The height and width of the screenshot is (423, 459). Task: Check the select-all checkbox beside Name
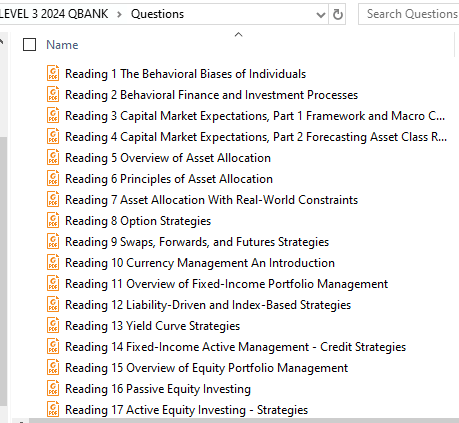29,45
